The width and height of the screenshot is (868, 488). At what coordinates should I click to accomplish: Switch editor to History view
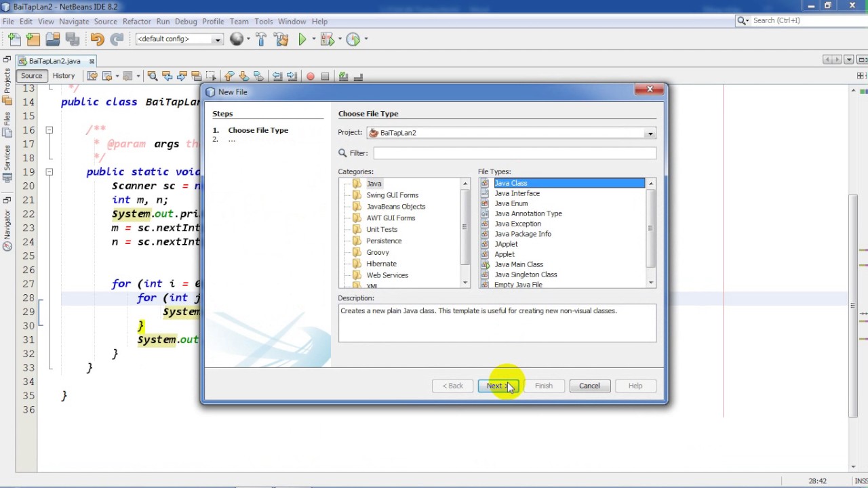64,76
